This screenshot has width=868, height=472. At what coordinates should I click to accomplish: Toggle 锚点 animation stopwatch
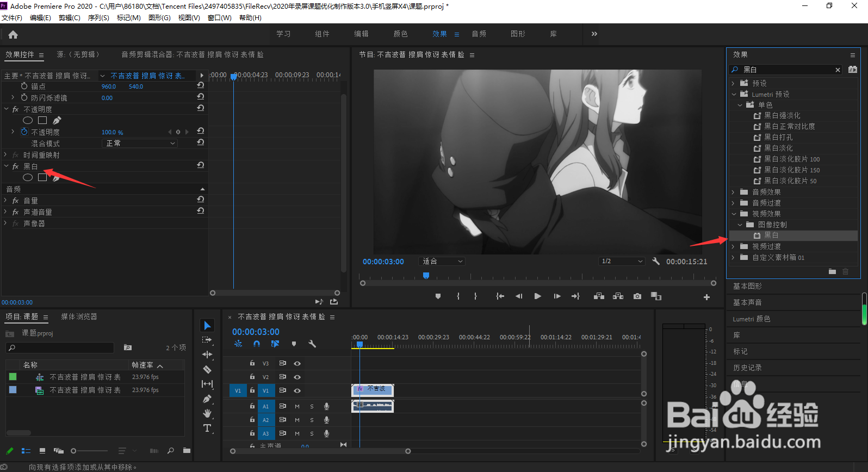tap(24, 86)
